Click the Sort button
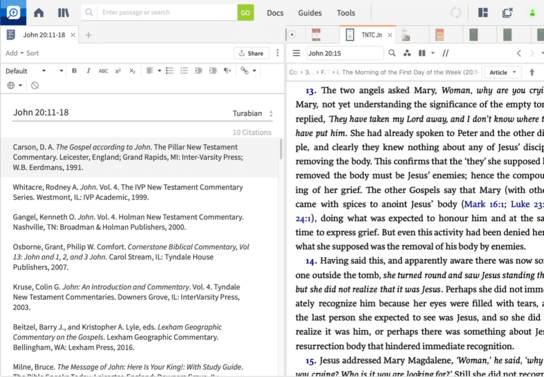 tap(33, 53)
